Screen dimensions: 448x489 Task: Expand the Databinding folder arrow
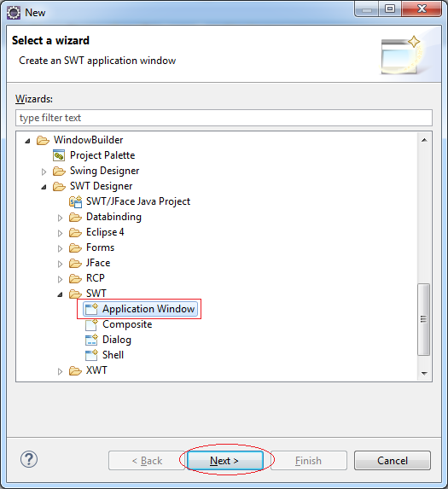61,218
